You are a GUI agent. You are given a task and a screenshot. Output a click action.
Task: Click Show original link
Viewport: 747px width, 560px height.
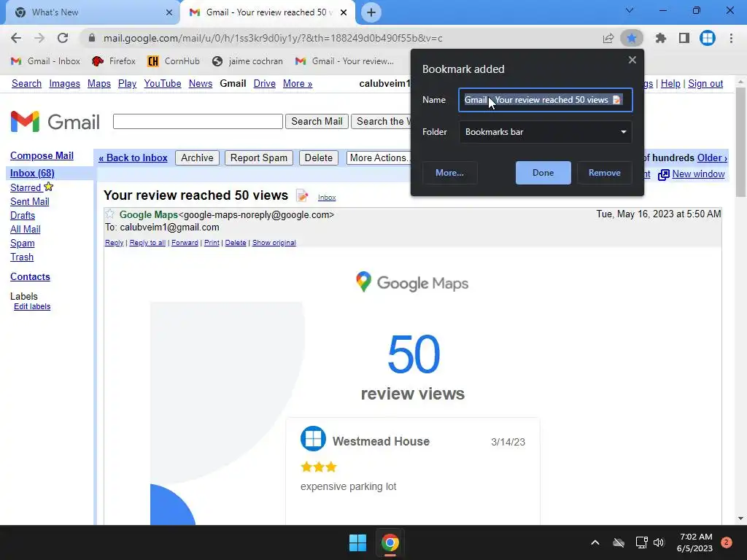(274, 243)
